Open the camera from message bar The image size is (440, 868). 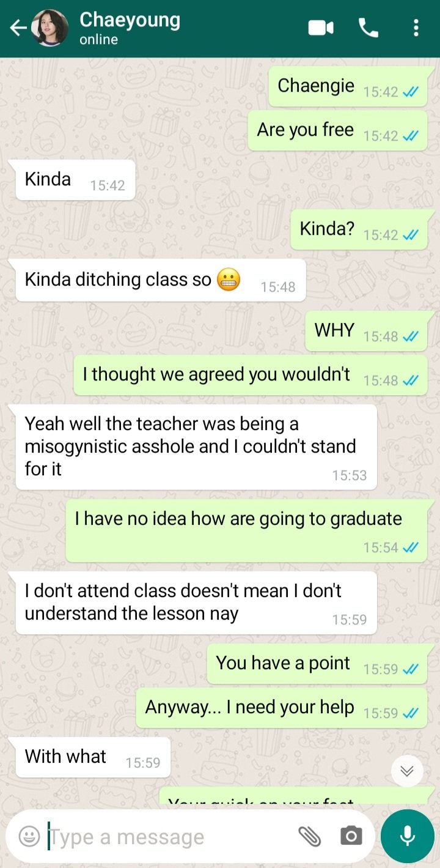351,836
